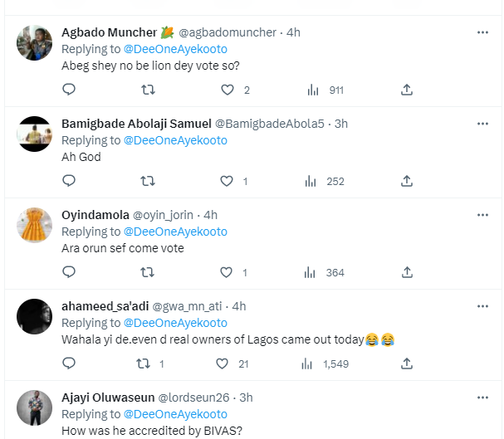504x439 pixels.
Task: Share Bamigbade Abolaji Samuel's tweet
Action: click(407, 181)
